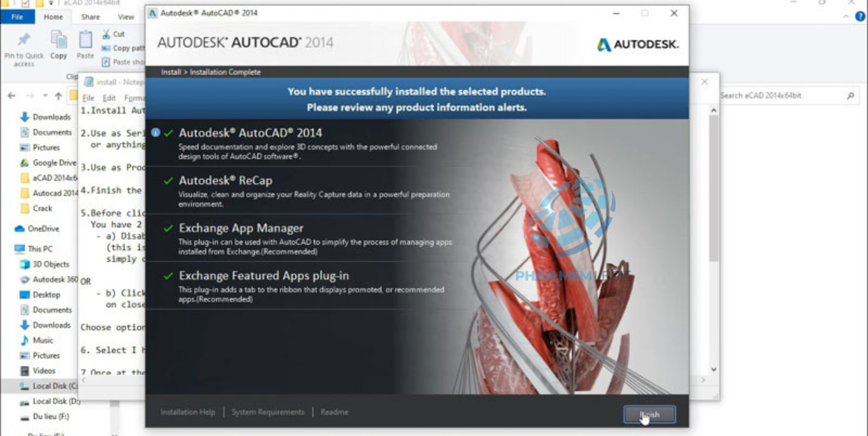Open the aCAD 2014x64bit folder in the navigation pane
This screenshot has height=436, width=868.
(49, 178)
